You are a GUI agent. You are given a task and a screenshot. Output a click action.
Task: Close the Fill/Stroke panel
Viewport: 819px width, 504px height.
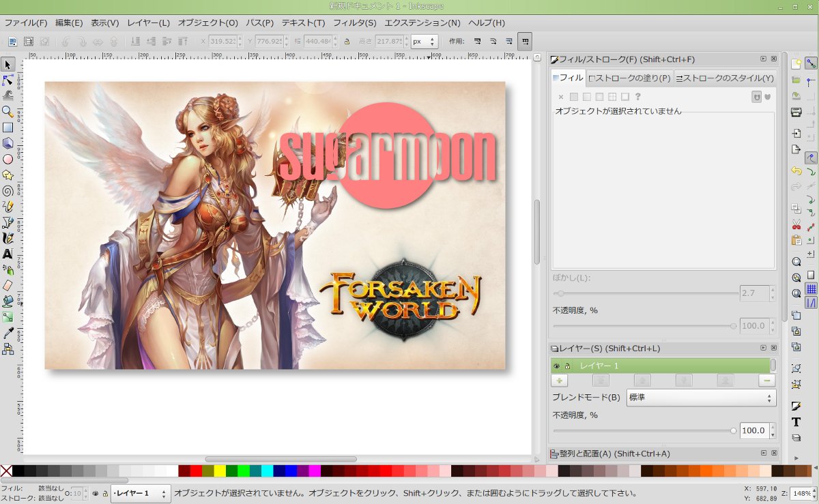(774, 59)
